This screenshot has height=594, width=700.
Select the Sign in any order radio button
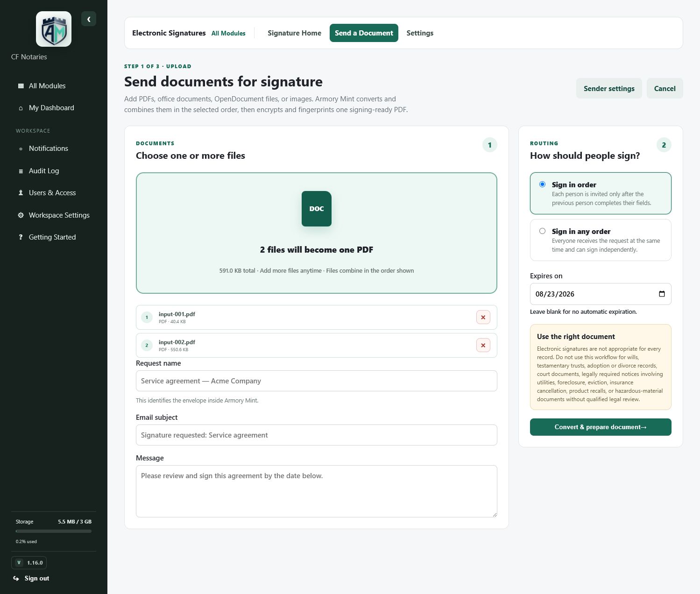pos(542,231)
